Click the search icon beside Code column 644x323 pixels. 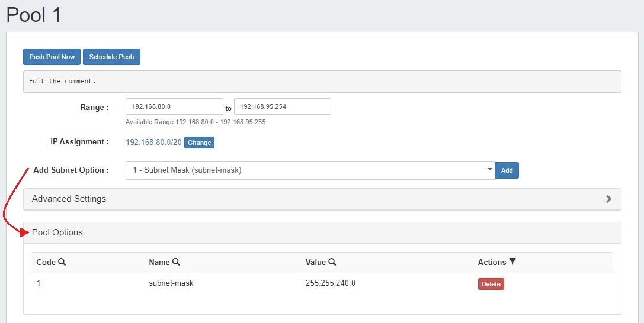click(62, 262)
